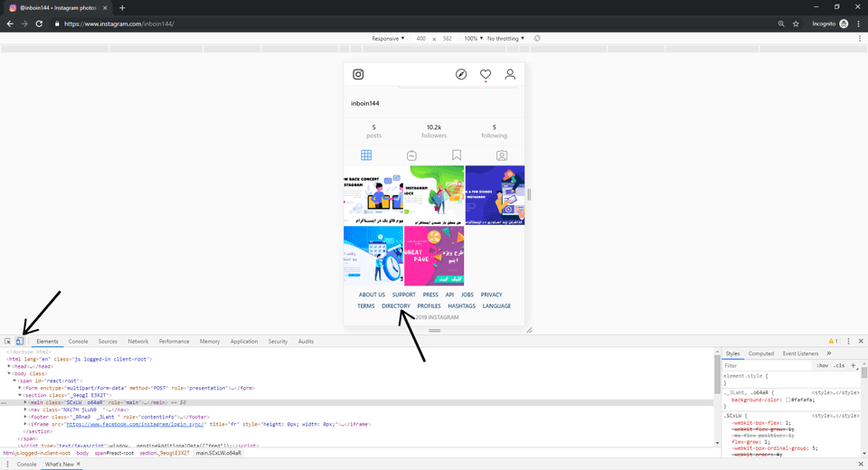This screenshot has width=868, height=470.
Task: Go back to previous page
Action: coord(10,23)
